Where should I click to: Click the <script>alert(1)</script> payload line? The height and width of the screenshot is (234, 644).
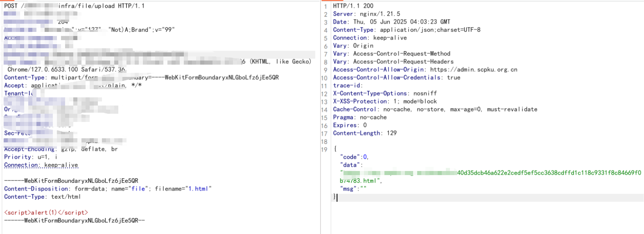pos(46,213)
